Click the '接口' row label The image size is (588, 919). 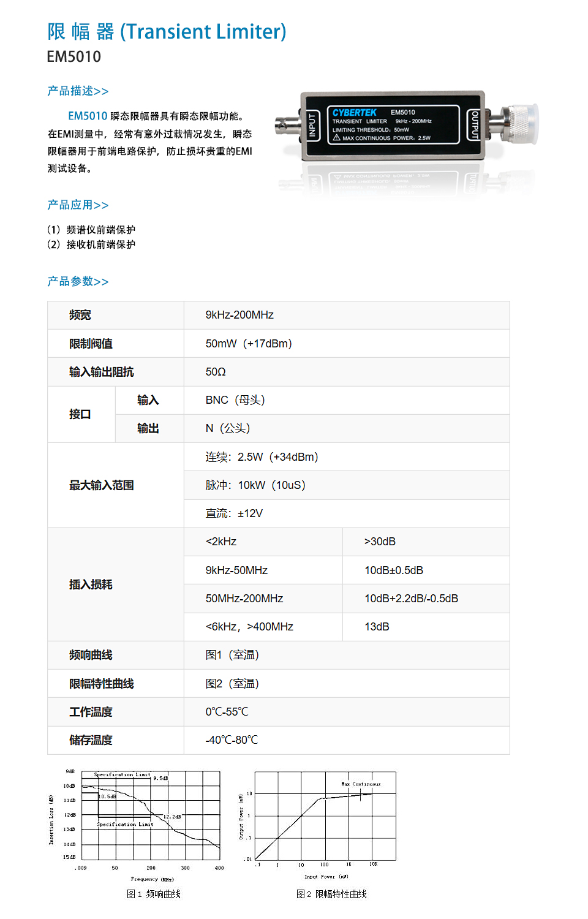coord(80,414)
